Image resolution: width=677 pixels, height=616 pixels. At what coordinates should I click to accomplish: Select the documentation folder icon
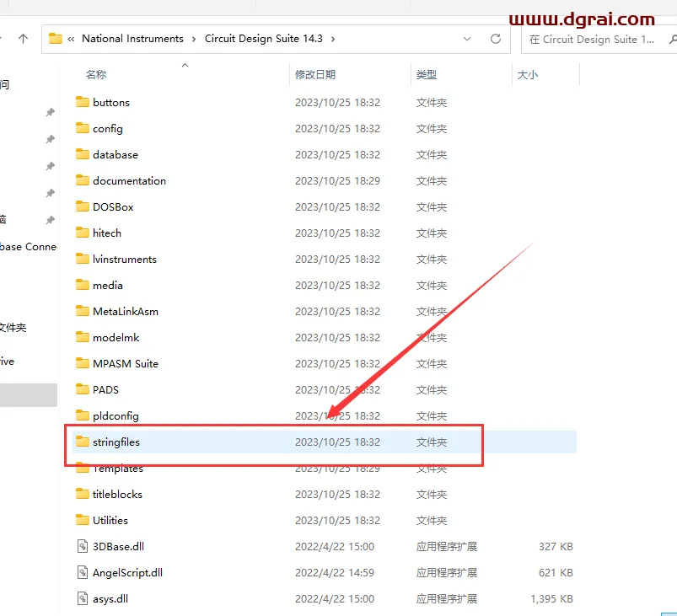82,180
